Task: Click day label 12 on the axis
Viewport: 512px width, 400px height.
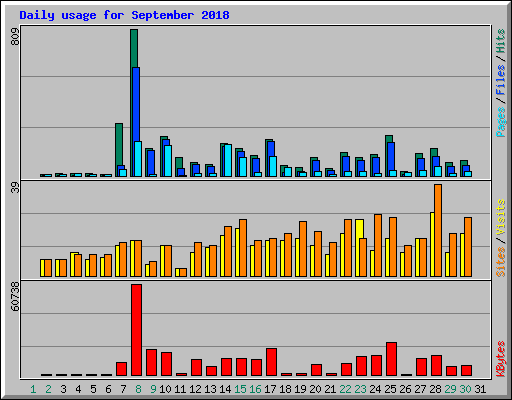Action: (195, 389)
